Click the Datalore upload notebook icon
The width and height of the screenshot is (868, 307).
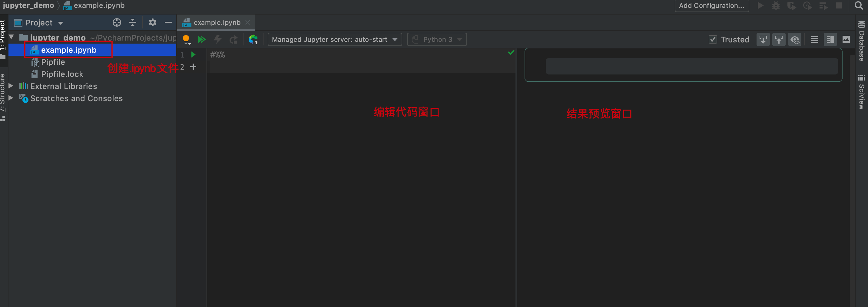coord(253,39)
